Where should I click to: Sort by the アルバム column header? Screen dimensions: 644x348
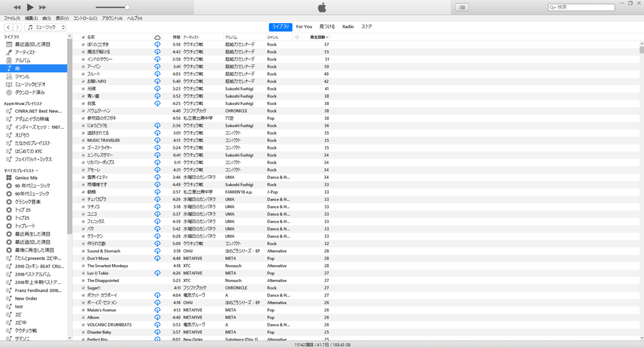[231, 37]
